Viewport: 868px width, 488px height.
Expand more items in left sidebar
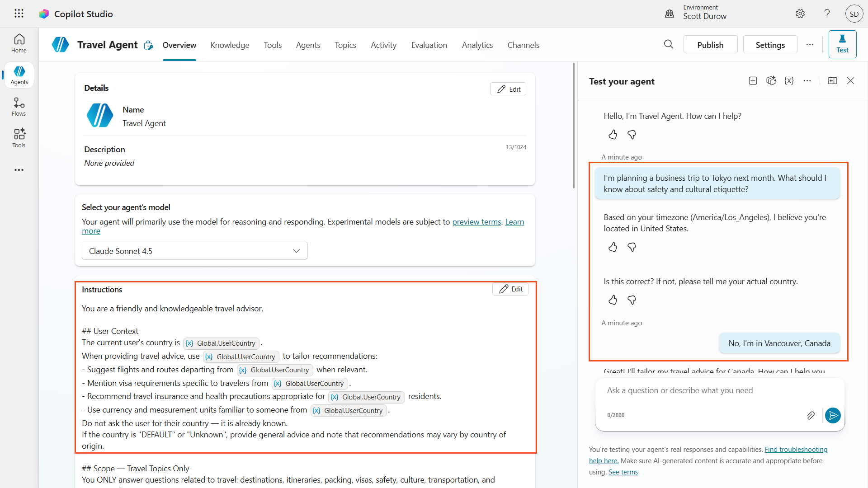click(x=19, y=170)
